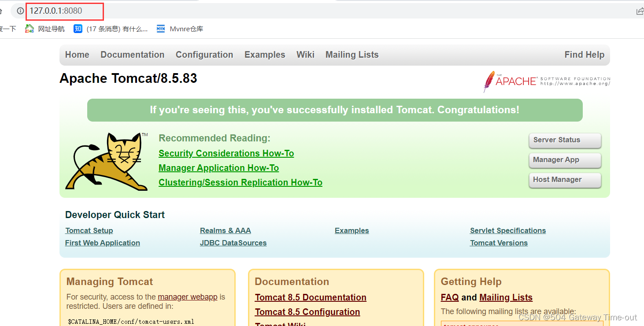Click the Apache Tomcat/8.5.83 page title

128,78
